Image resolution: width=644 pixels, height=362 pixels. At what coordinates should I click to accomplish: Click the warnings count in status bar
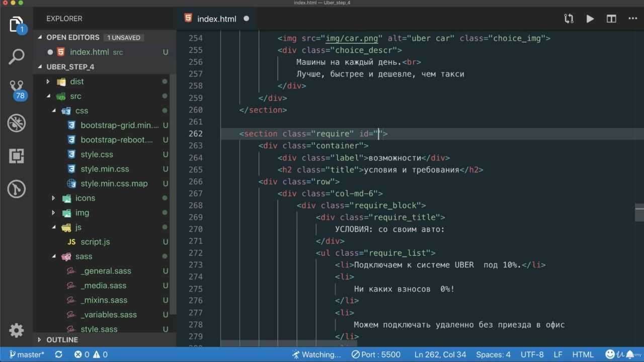101,354
